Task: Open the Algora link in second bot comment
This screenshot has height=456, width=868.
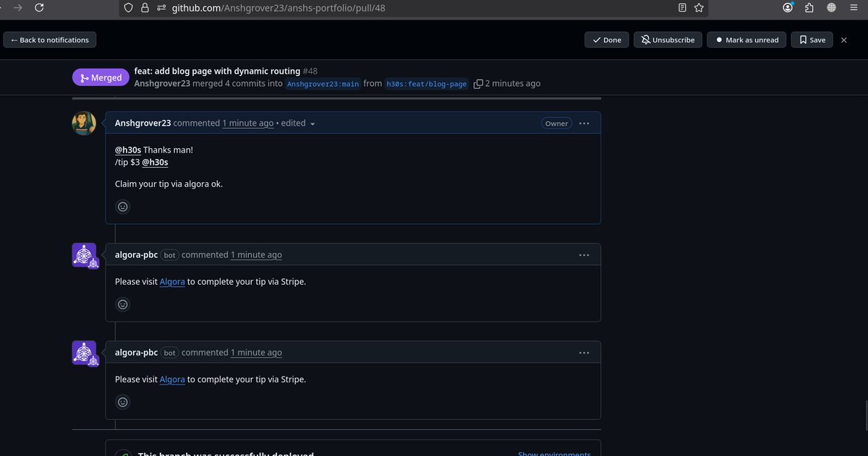Action: [x=172, y=379]
